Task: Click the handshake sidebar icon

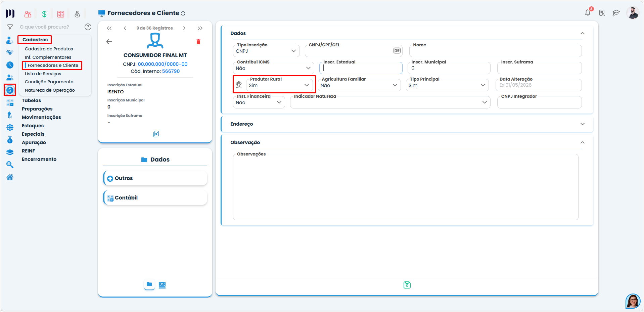Action: click(10, 52)
